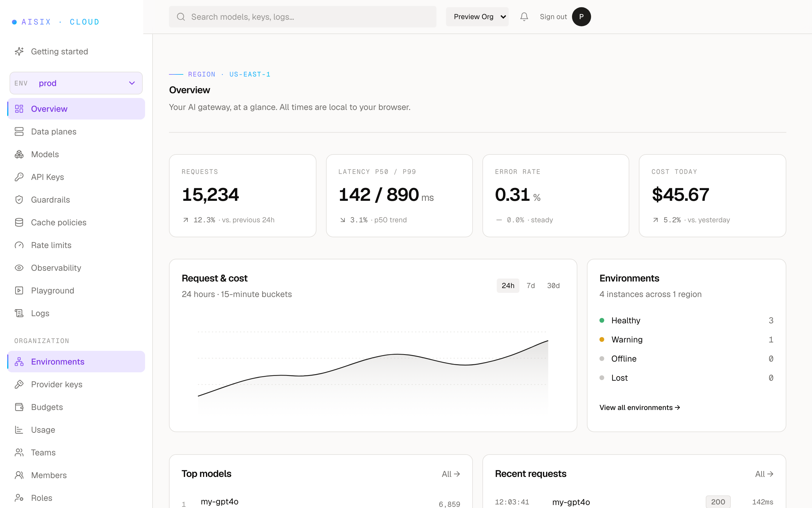Click my-gpt4o in Top models
The image size is (812, 508).
(x=219, y=501)
